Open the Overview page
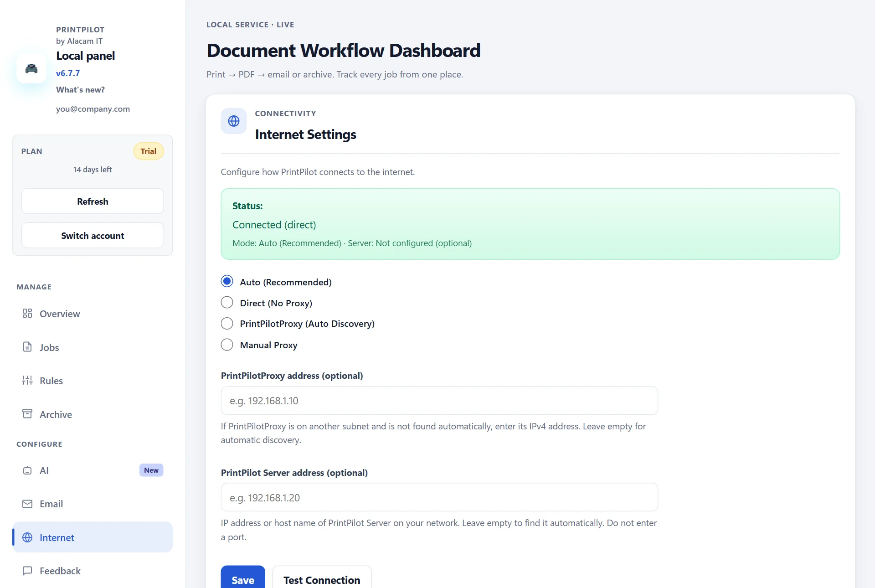The image size is (875, 588). 93,314
